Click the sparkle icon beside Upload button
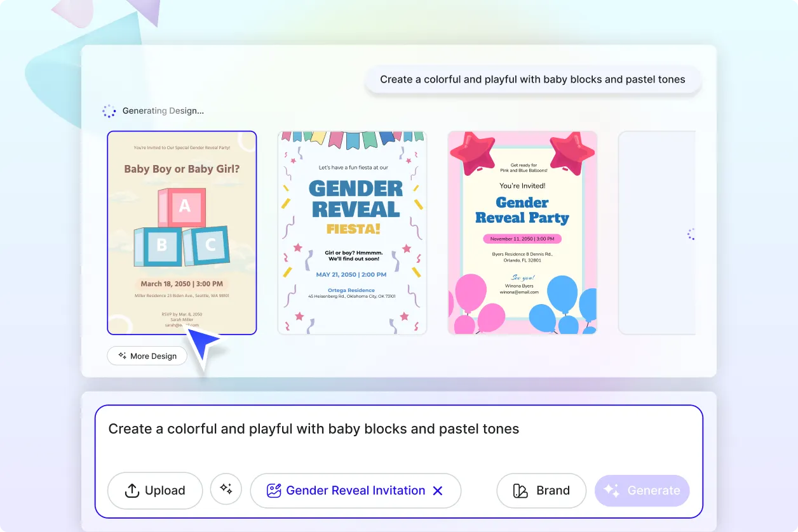Viewport: 798px width, 532px height. [226, 490]
